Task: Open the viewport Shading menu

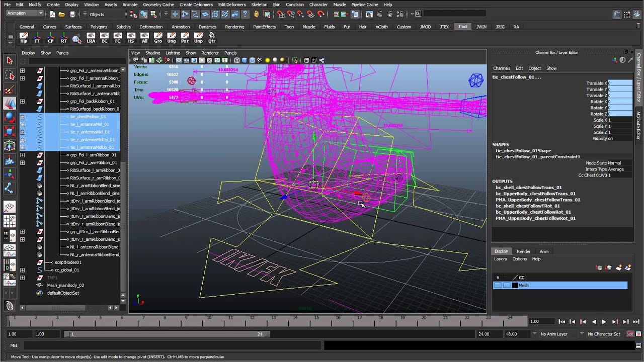Action: [x=152, y=53]
